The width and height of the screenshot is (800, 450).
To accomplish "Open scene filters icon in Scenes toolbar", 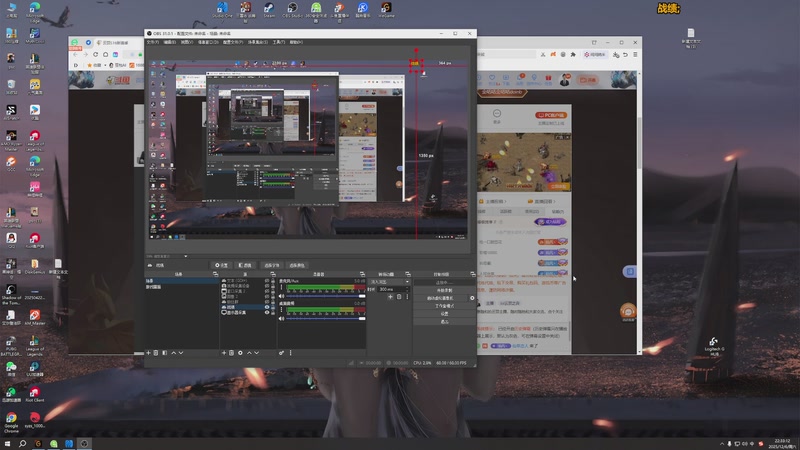I will (x=164, y=353).
